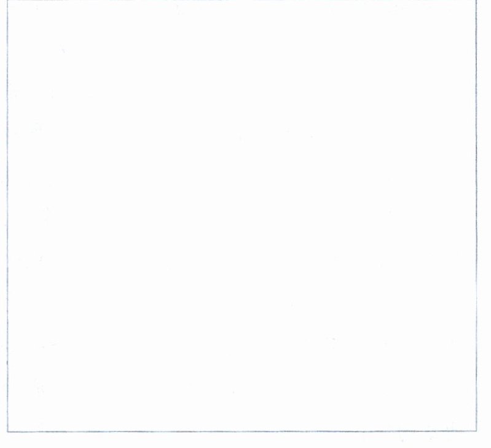Click the right border line of the frame
This screenshot has height=448, width=491.
pyautogui.click(x=476, y=215)
